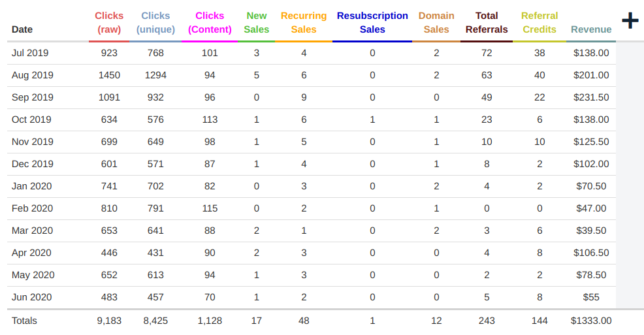Select the Domain Sales column header
The height and width of the screenshot is (335, 644).
[436, 23]
